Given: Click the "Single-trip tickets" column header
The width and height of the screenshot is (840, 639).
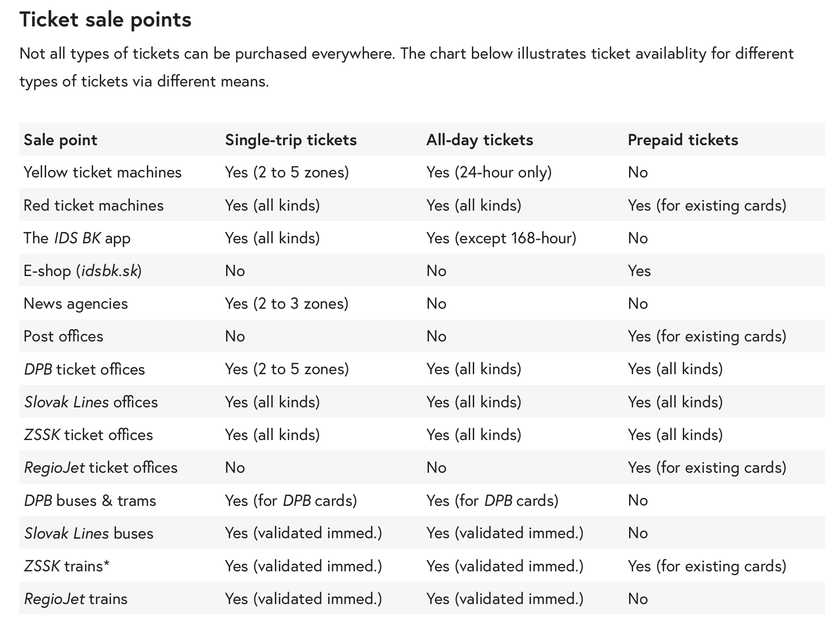Looking at the screenshot, I should (291, 140).
